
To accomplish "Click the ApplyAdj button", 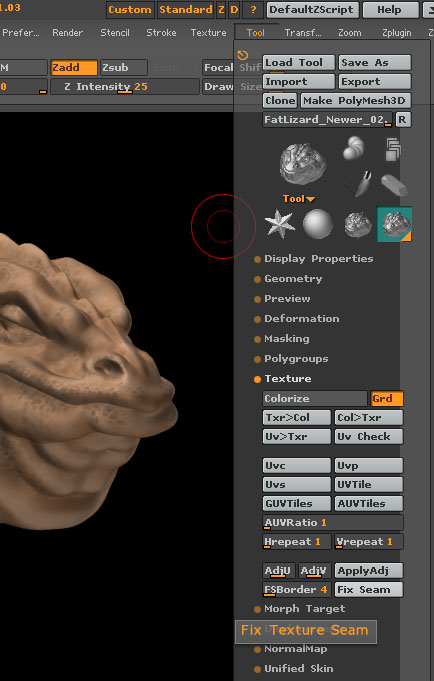I will pos(369,570).
